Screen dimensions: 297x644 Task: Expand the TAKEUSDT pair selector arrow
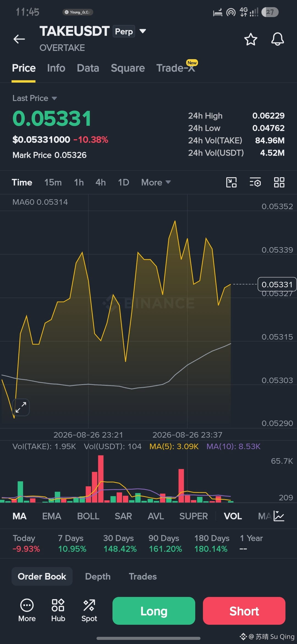pyautogui.click(x=143, y=31)
